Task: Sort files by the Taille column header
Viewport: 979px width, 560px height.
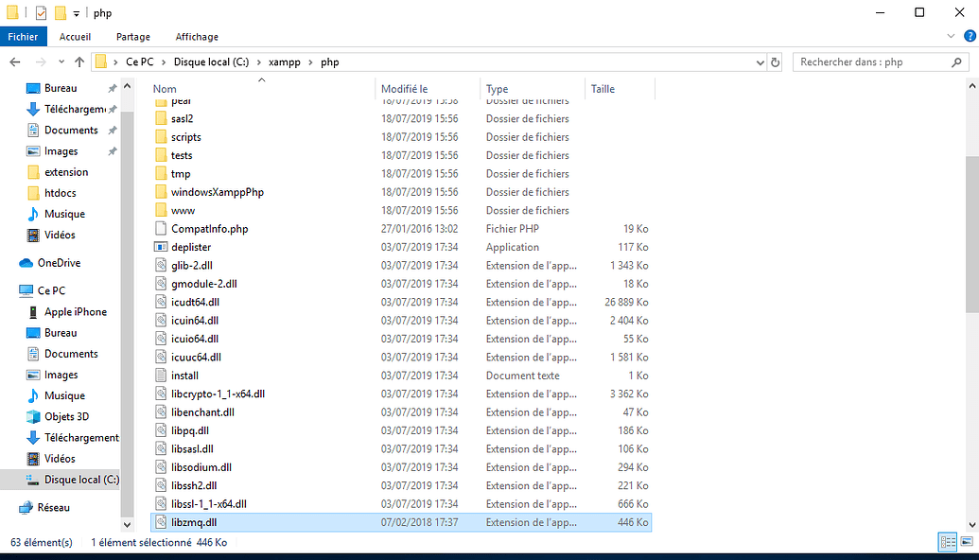Action: point(603,89)
